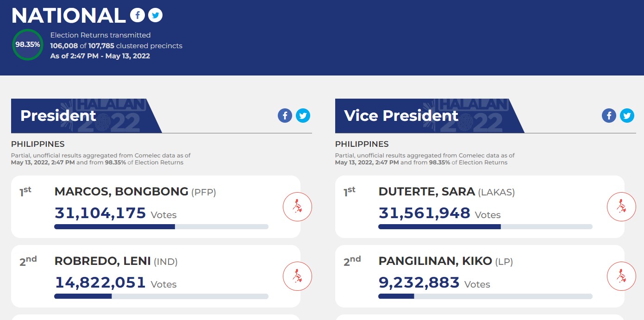Image resolution: width=644 pixels, height=320 pixels.
Task: Click Pangilinan vote share progress bar
Action: coord(485,296)
